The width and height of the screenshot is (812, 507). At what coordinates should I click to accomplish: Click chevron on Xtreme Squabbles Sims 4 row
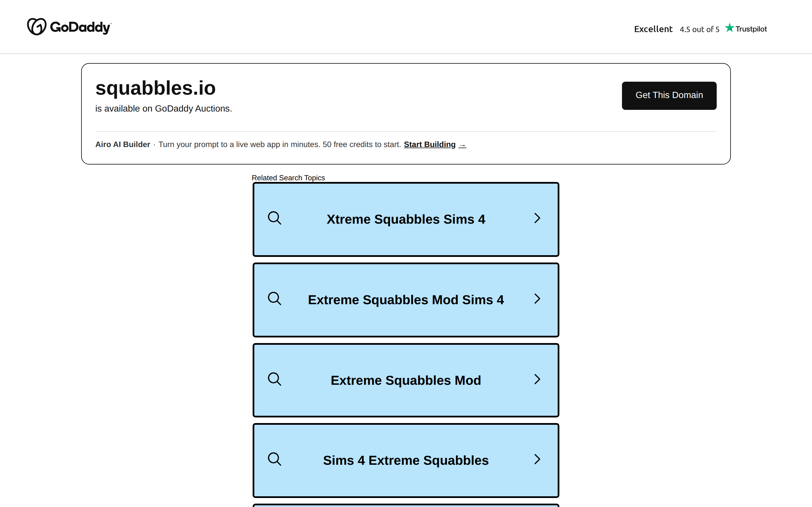click(537, 218)
